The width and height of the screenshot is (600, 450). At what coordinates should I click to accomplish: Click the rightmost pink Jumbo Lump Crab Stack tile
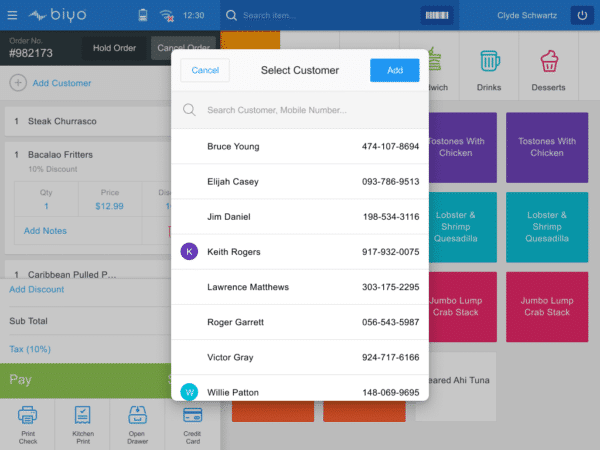tap(547, 307)
